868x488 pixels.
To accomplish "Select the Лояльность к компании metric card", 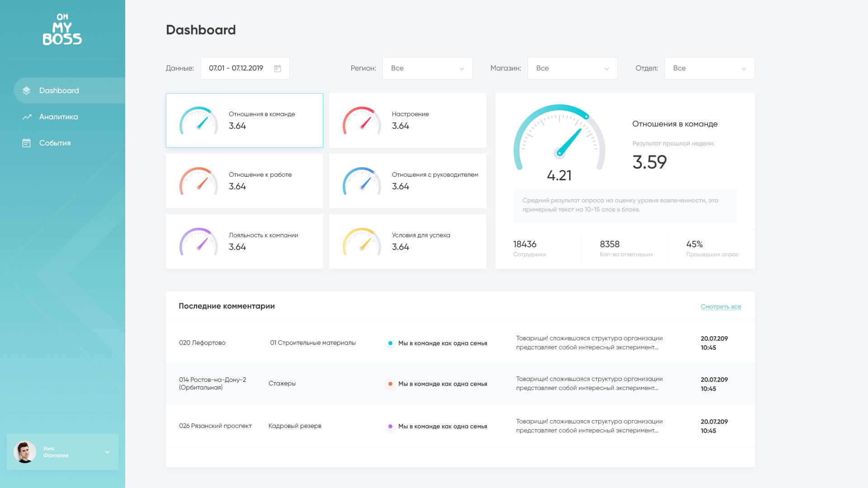I will pos(245,241).
